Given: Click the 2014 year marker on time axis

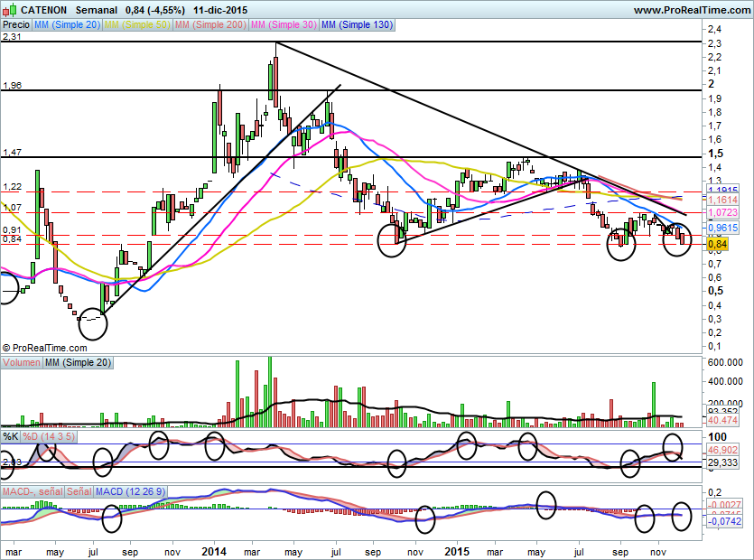Looking at the screenshot, I should pyautogui.click(x=214, y=550).
